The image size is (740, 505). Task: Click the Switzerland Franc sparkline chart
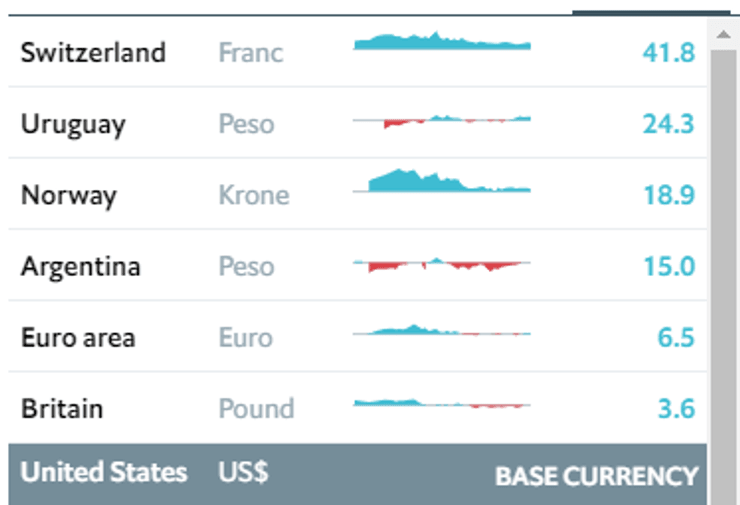pos(442,43)
